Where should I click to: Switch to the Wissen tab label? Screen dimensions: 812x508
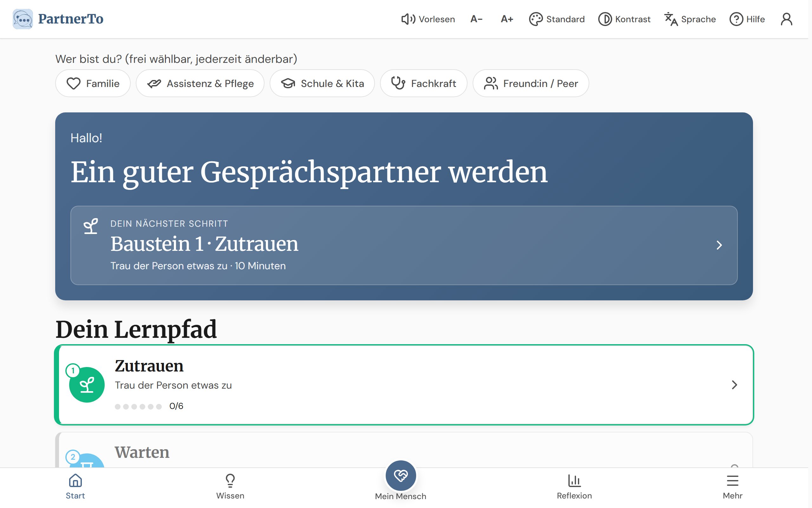point(230,496)
